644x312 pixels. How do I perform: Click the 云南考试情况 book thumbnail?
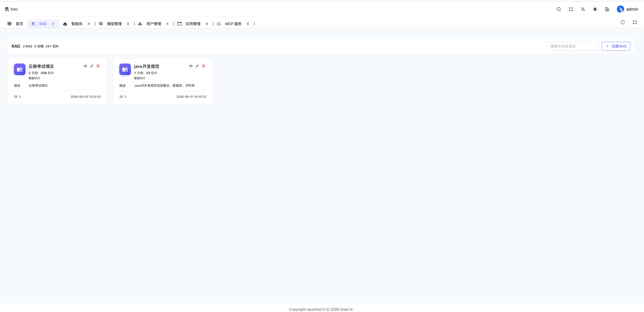pyautogui.click(x=20, y=69)
